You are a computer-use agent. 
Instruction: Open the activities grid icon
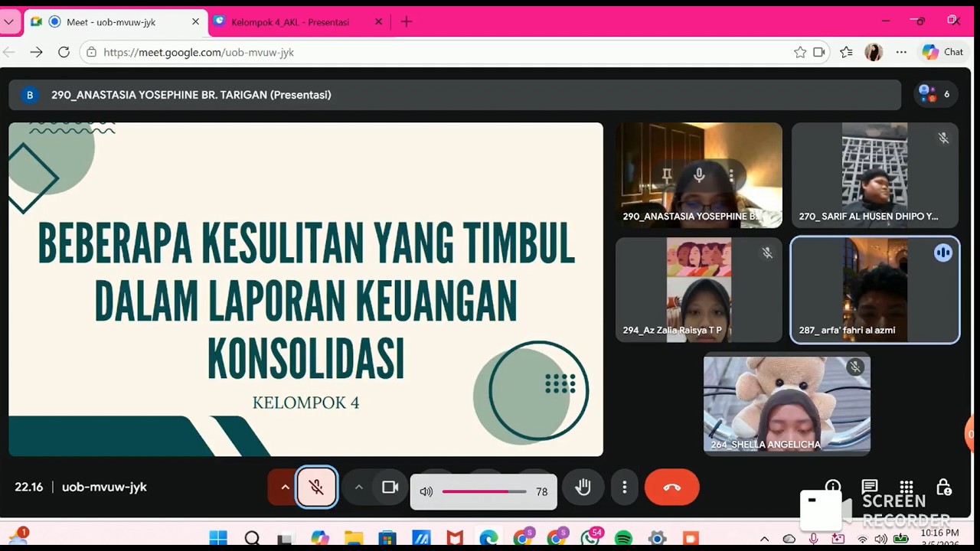pyautogui.click(x=906, y=487)
